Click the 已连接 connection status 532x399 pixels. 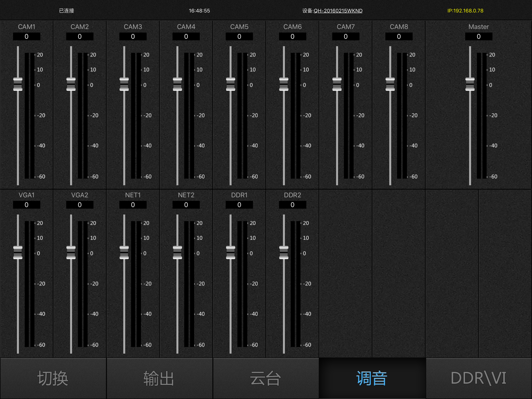tap(67, 11)
